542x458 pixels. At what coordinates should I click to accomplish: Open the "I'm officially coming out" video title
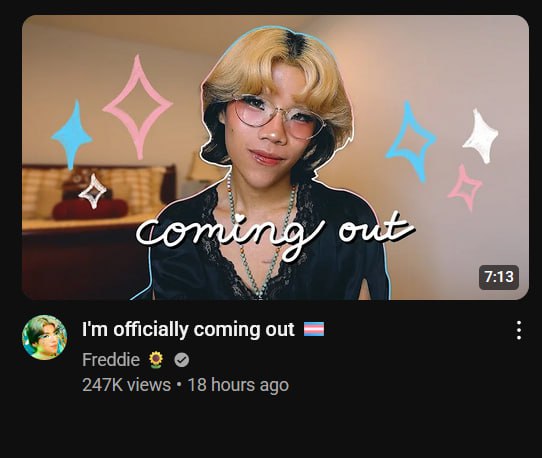188,329
